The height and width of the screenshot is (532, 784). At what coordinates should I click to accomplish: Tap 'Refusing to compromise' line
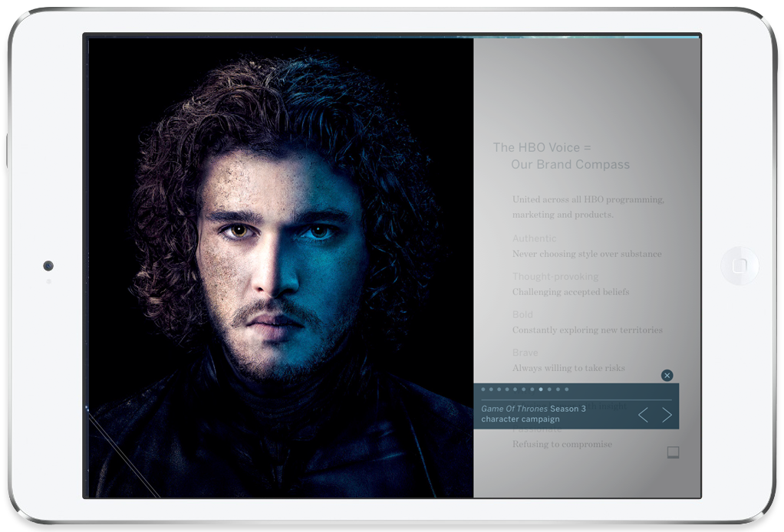point(562,444)
